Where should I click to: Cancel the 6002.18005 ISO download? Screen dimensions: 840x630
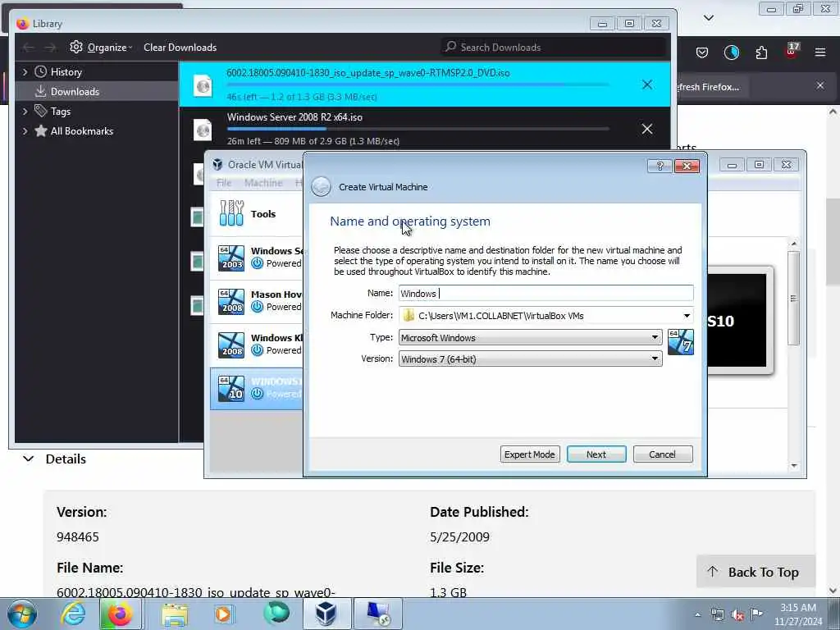647,84
